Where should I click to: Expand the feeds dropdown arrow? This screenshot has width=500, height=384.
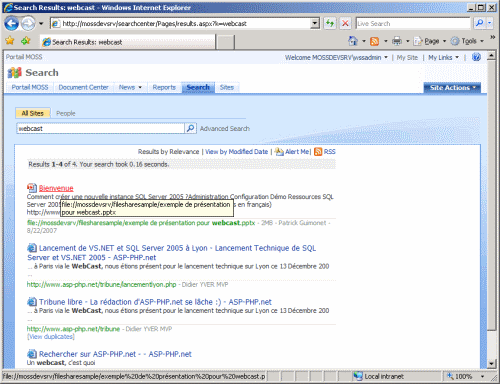click(386, 41)
